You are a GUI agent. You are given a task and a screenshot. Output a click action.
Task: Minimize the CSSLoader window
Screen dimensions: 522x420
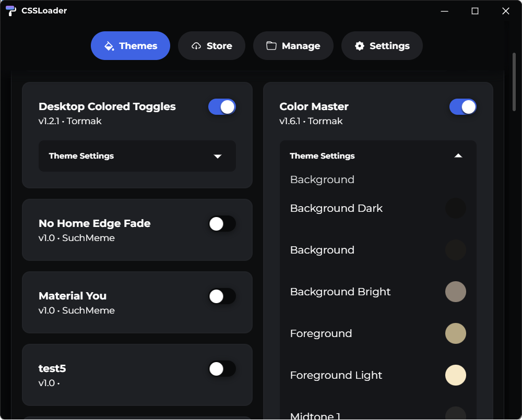tap(444, 11)
